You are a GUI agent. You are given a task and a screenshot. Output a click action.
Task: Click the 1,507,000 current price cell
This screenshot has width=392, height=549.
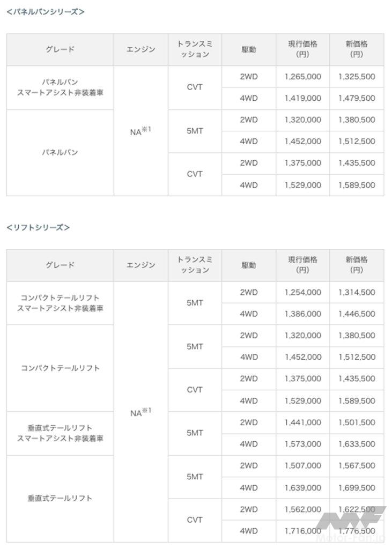click(x=302, y=465)
